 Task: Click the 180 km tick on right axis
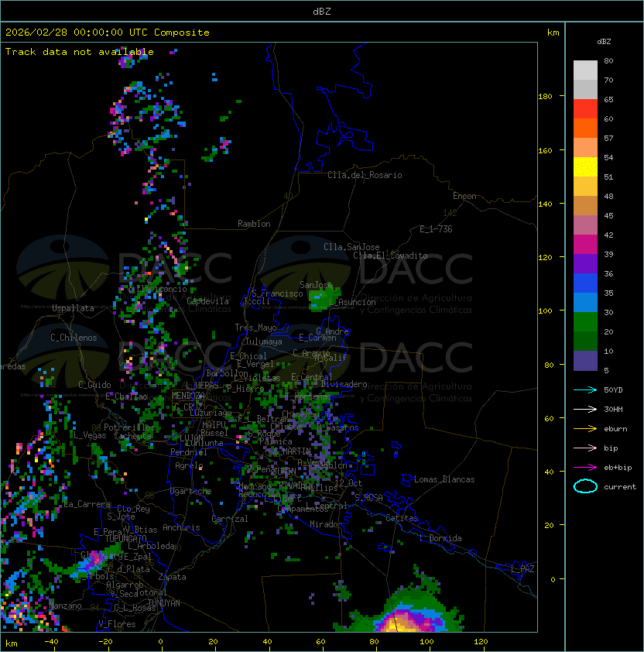[x=545, y=97]
